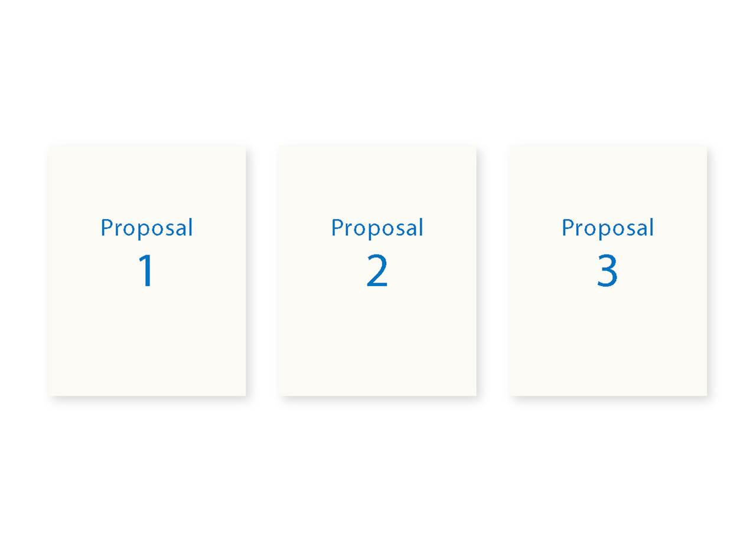Click the blank top area of Proposal 2 card

[x=377, y=177]
